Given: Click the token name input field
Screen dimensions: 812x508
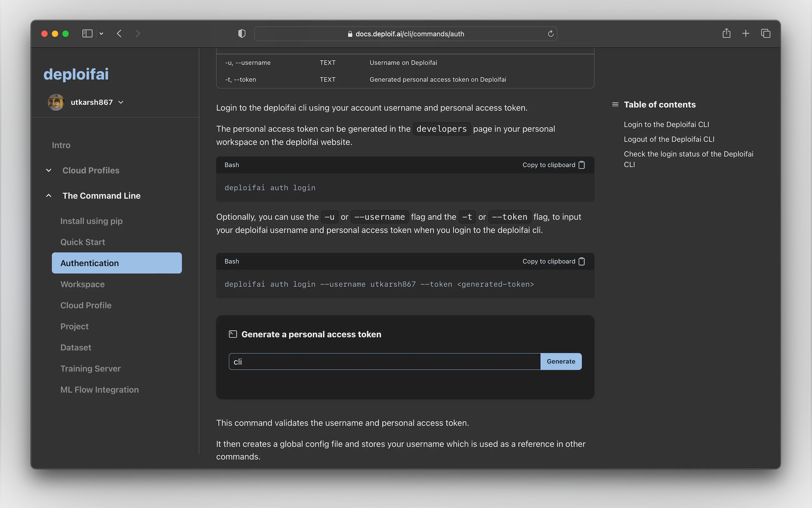Looking at the screenshot, I should tap(384, 361).
